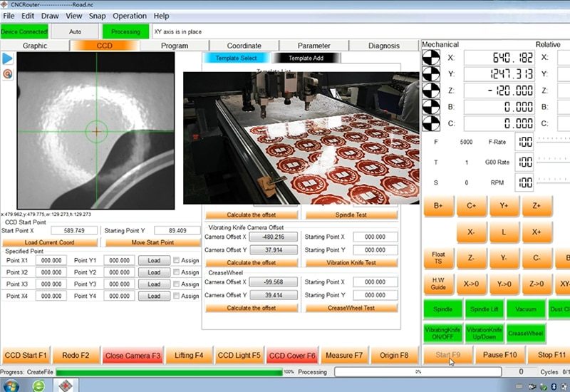Click the X->0 zeroing button

click(x=471, y=284)
